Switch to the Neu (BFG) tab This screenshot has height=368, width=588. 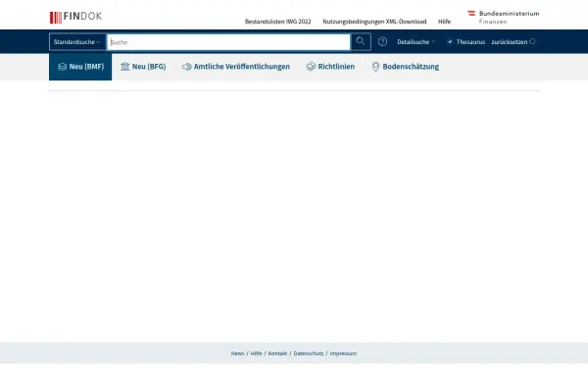pyautogui.click(x=143, y=67)
